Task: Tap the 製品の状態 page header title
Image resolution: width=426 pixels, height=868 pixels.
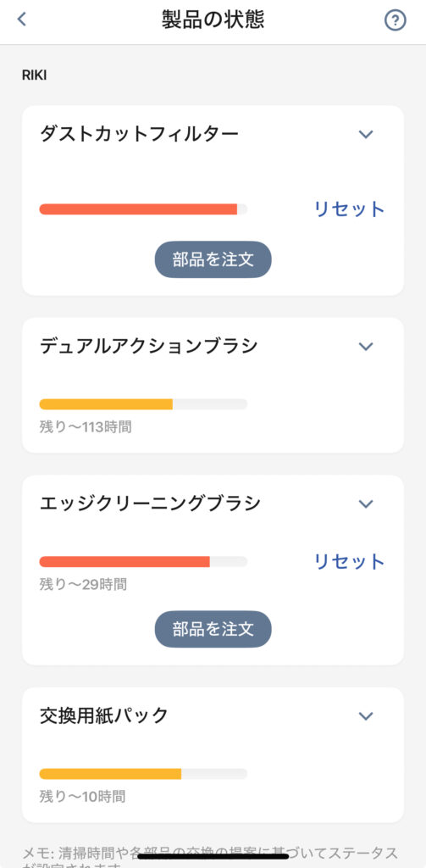Action: [x=213, y=20]
